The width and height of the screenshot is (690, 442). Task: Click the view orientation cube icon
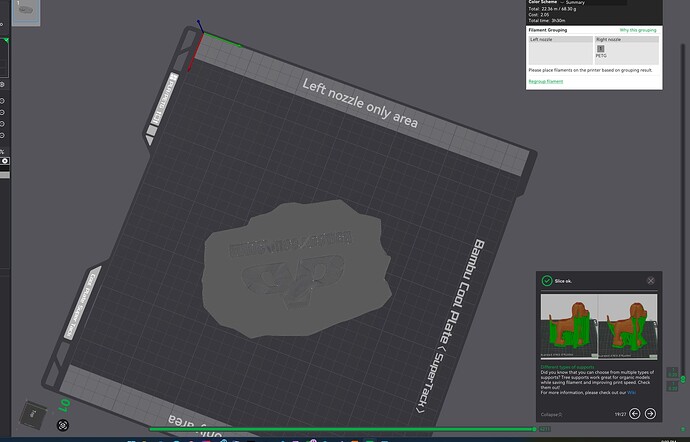[x=33, y=414]
